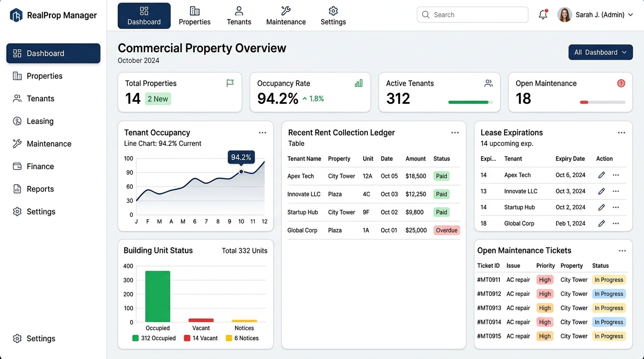Click ticket ID #MT0915

click(489, 336)
